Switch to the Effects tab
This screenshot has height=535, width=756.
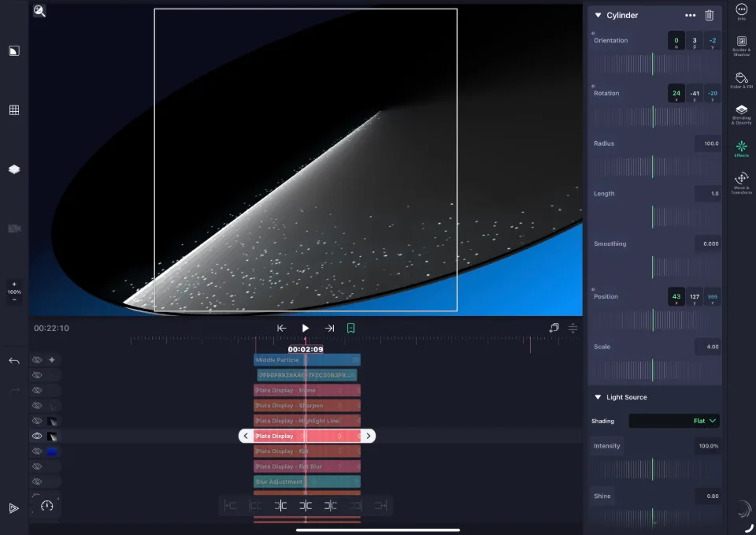[742, 149]
